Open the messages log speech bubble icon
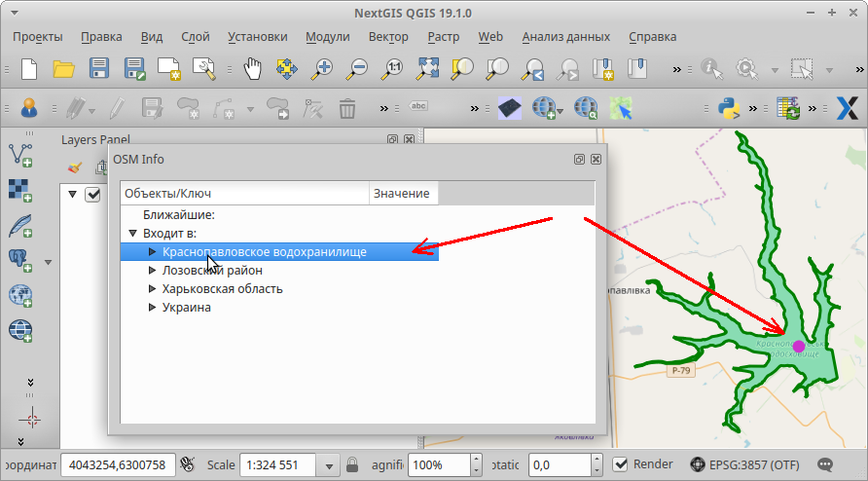This screenshot has width=868, height=481. [825, 464]
